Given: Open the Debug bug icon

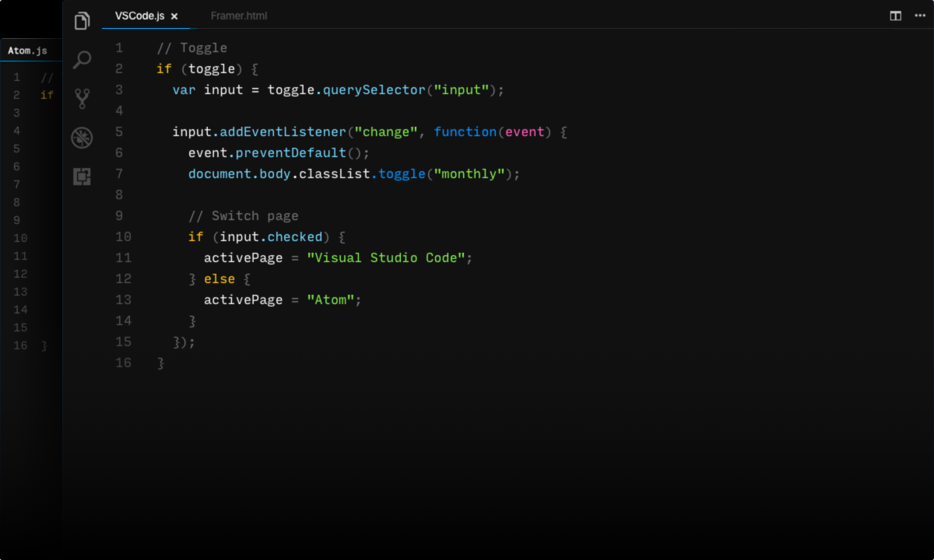Looking at the screenshot, I should click(x=82, y=138).
